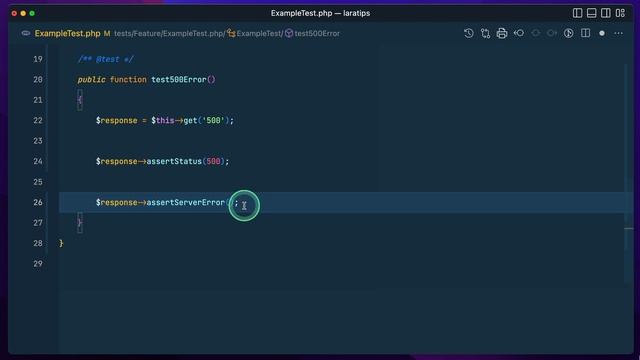
Task: Toggle the primary sidebar layout icon
Action: point(577,13)
